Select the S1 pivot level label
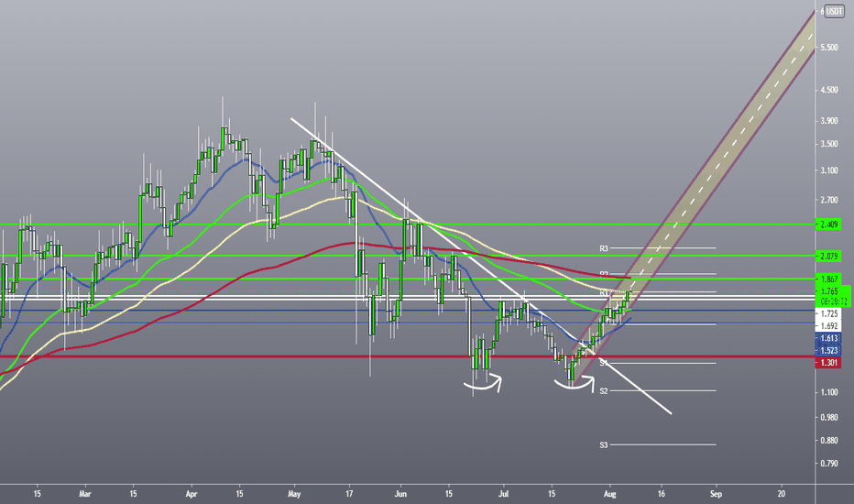The image size is (854, 504). (604, 363)
